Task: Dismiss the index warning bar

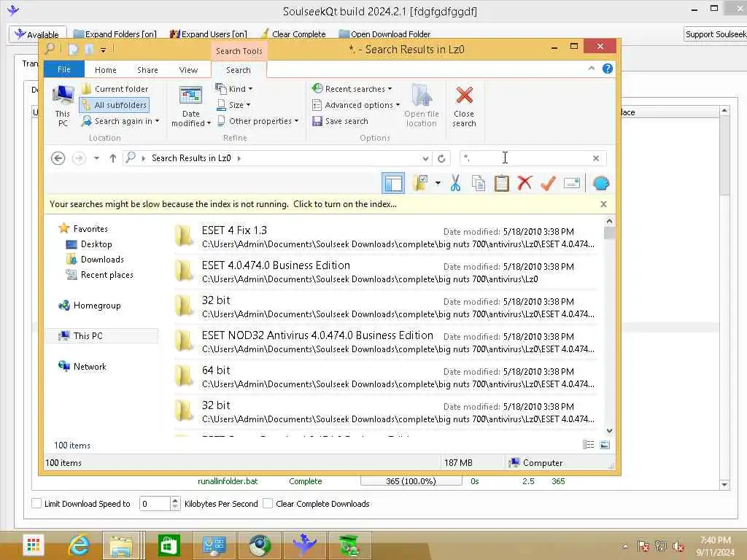Action: [x=603, y=204]
